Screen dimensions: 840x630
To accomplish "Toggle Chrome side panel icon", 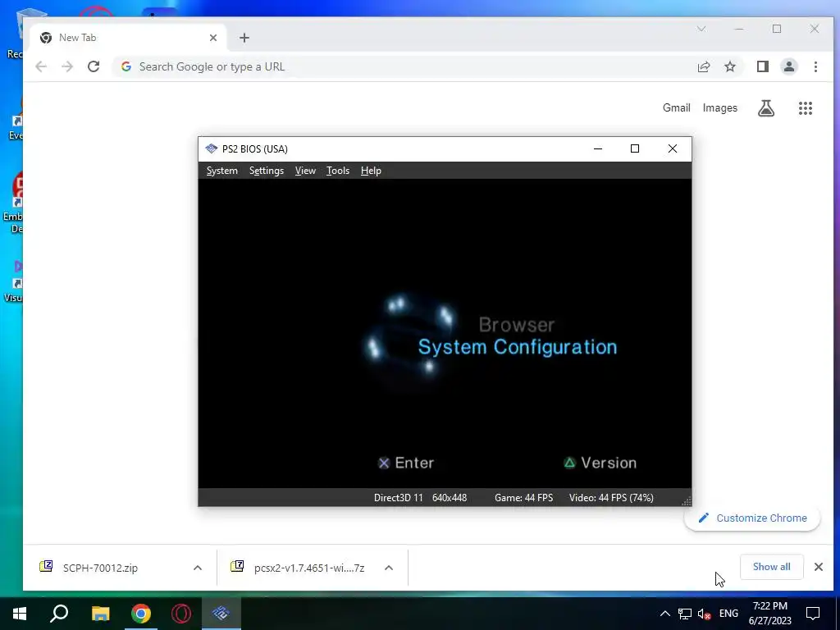I will click(762, 66).
